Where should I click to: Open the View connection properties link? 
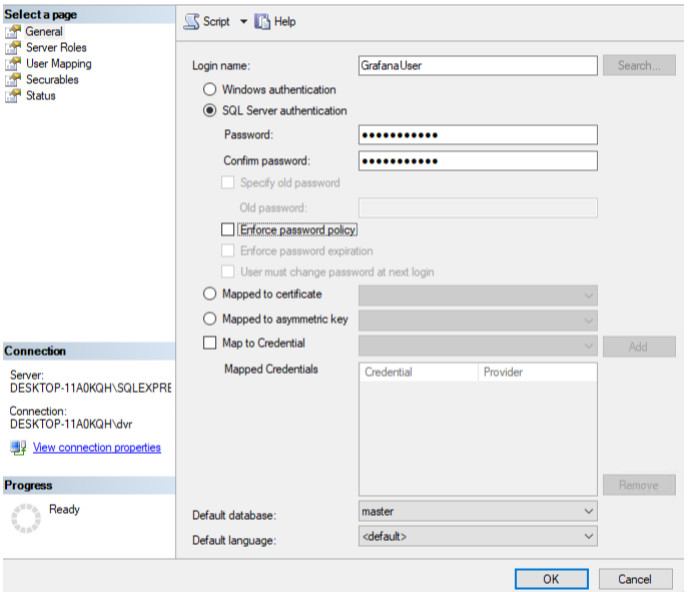pos(96,448)
